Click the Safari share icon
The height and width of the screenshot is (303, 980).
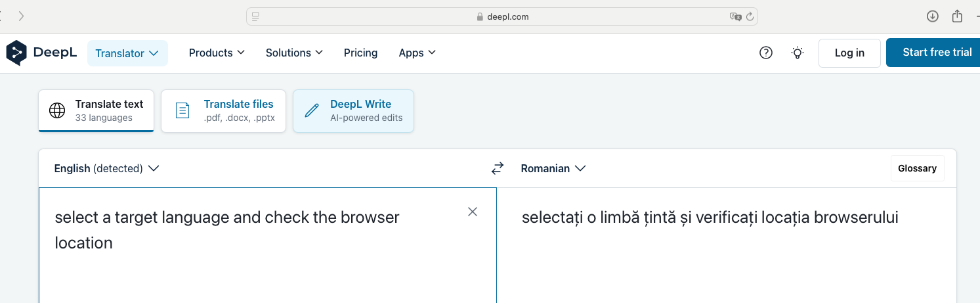[x=958, y=16]
